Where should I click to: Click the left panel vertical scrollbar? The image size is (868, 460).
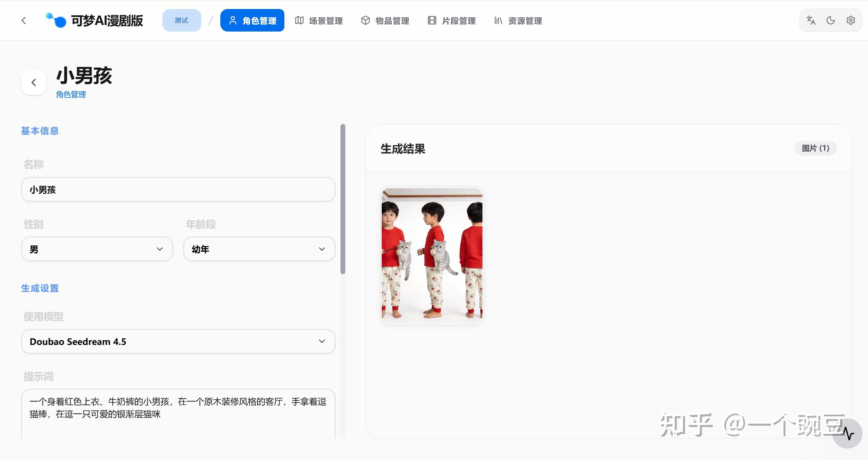pos(343,199)
